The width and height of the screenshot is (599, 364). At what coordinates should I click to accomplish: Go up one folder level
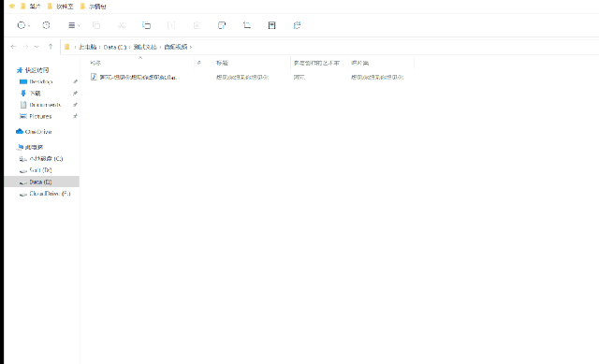coord(51,47)
